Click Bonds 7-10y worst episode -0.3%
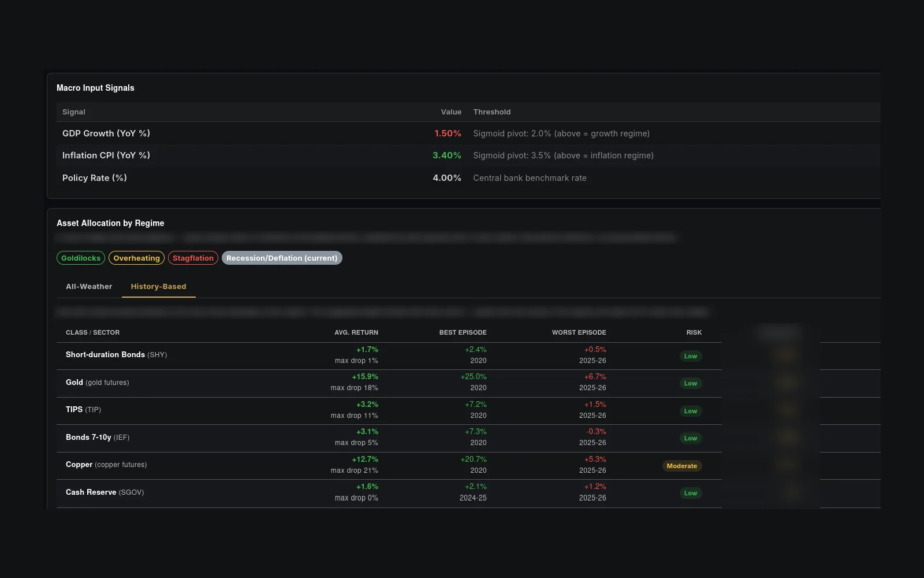The width and height of the screenshot is (924, 578). 596,432
